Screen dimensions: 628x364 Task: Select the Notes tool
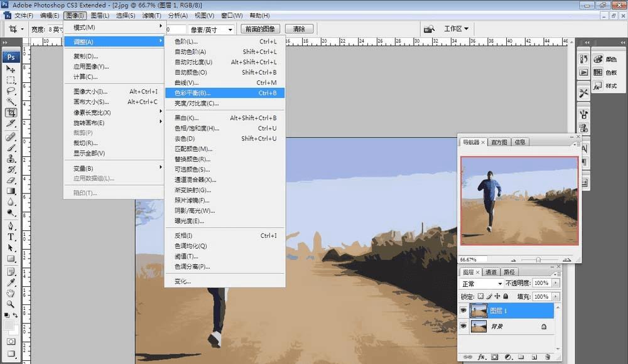[11, 272]
